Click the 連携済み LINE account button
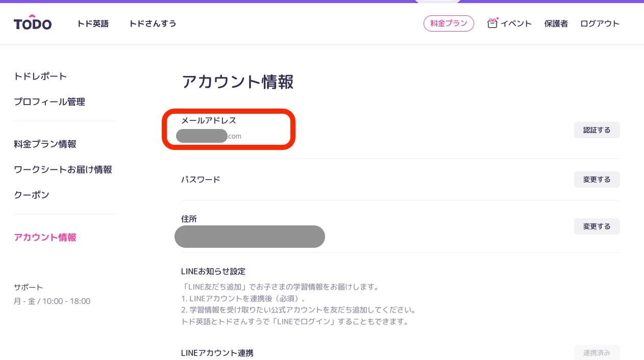This screenshot has width=644, height=360. (597, 352)
